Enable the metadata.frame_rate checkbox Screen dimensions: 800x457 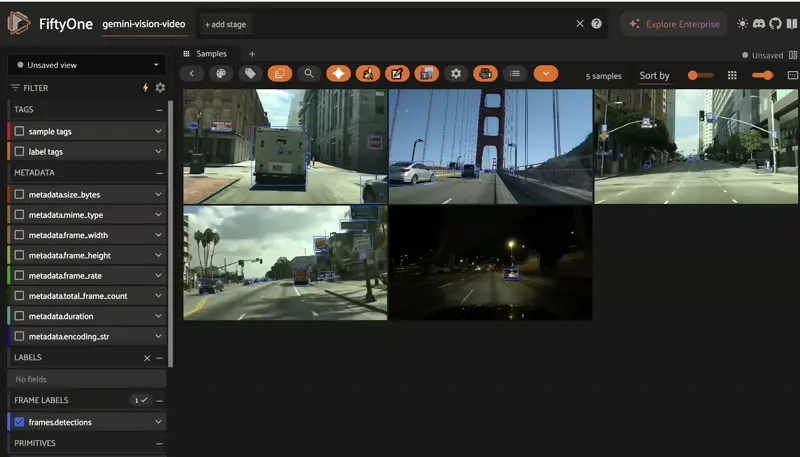[x=19, y=275]
